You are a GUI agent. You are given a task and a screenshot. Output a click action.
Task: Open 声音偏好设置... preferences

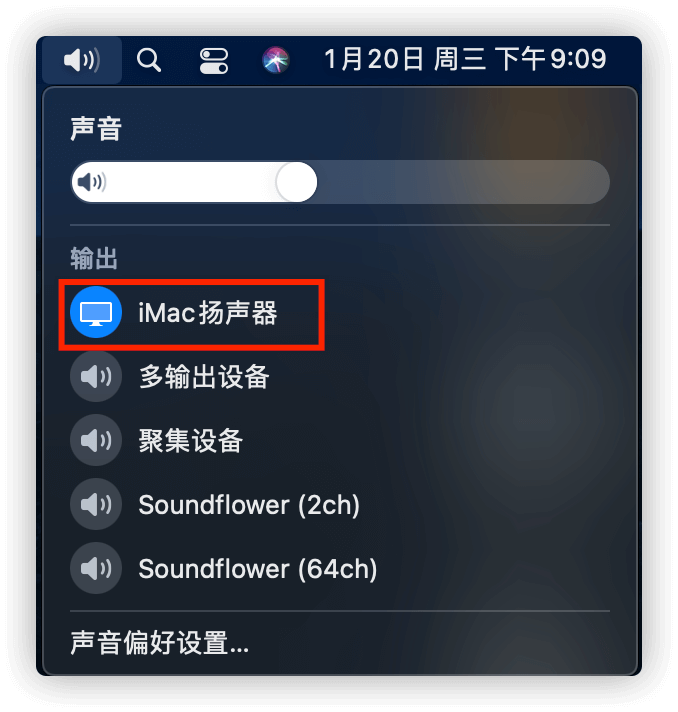pyautogui.click(x=159, y=643)
